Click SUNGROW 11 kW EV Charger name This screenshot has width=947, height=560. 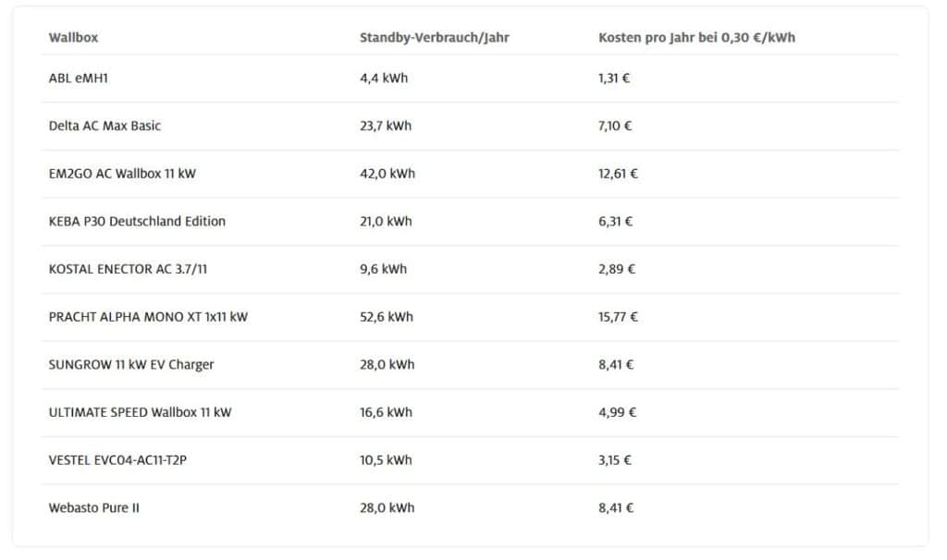pos(131,364)
